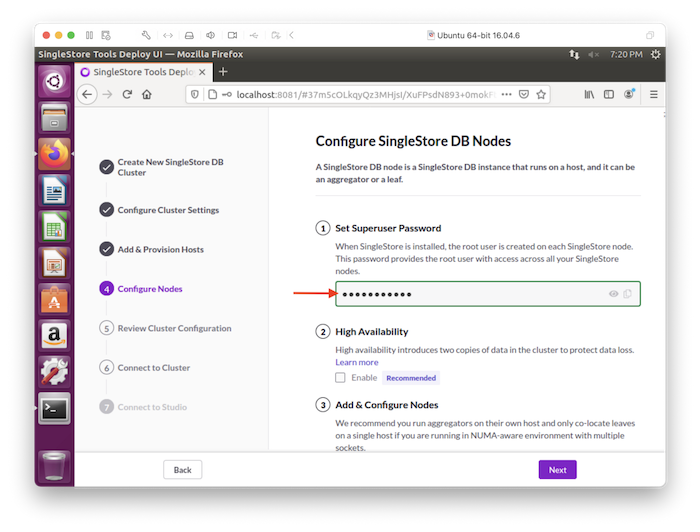Enable the High Availability checkbox

point(341,378)
